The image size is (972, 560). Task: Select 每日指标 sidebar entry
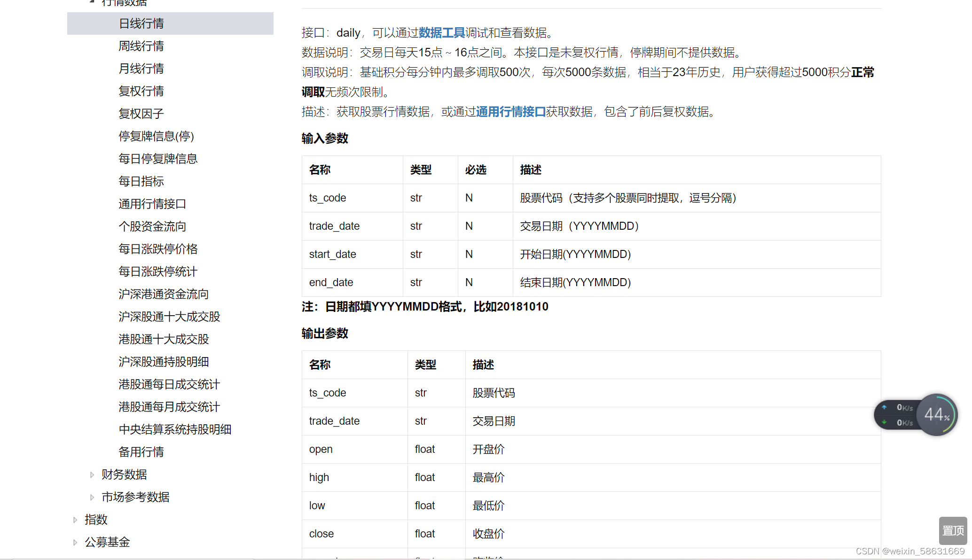141,181
